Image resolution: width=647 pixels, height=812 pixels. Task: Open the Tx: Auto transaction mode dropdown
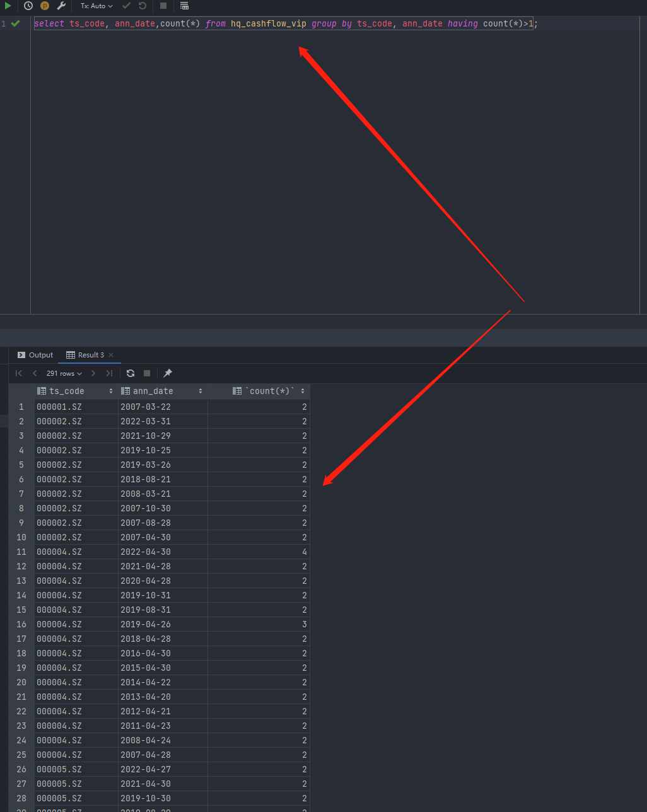(x=96, y=6)
